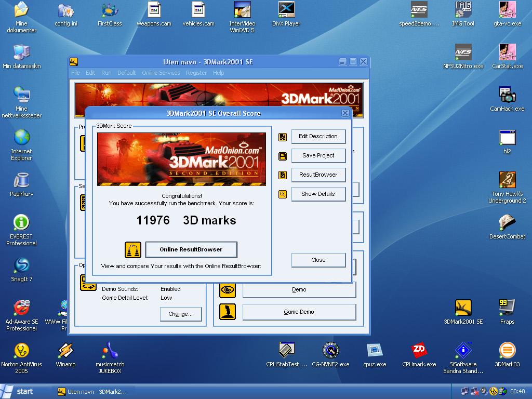The image size is (532, 399).
Task: Open the Winamp desktop icon
Action: pyautogui.click(x=65, y=354)
